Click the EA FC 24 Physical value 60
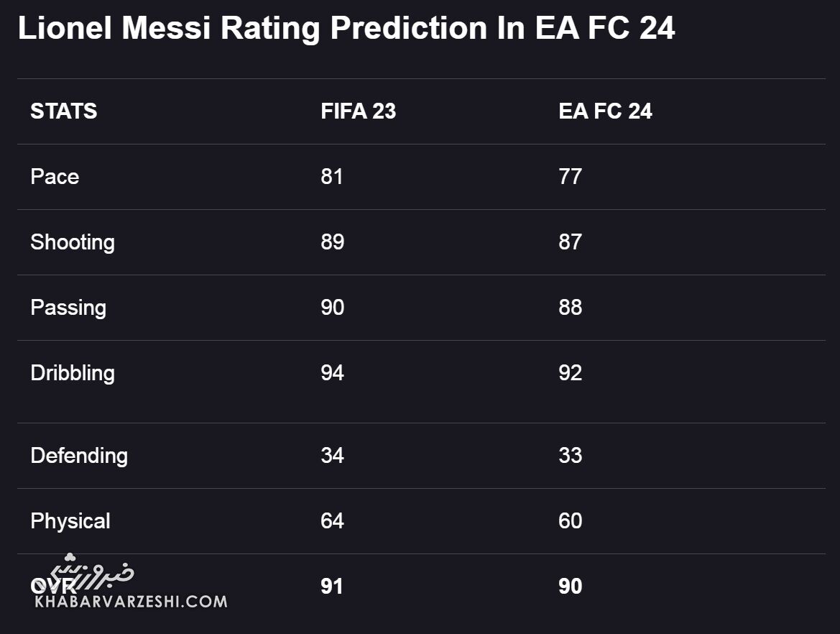The image size is (840, 634). pos(570,521)
